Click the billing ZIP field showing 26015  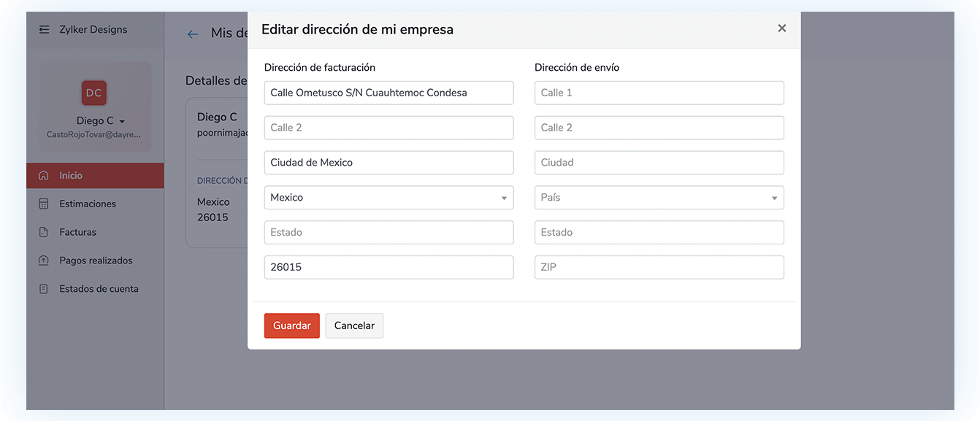point(388,267)
